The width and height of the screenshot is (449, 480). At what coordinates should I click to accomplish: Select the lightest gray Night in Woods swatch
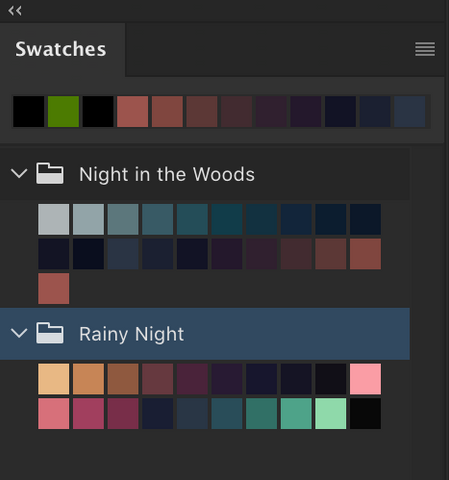click(54, 219)
